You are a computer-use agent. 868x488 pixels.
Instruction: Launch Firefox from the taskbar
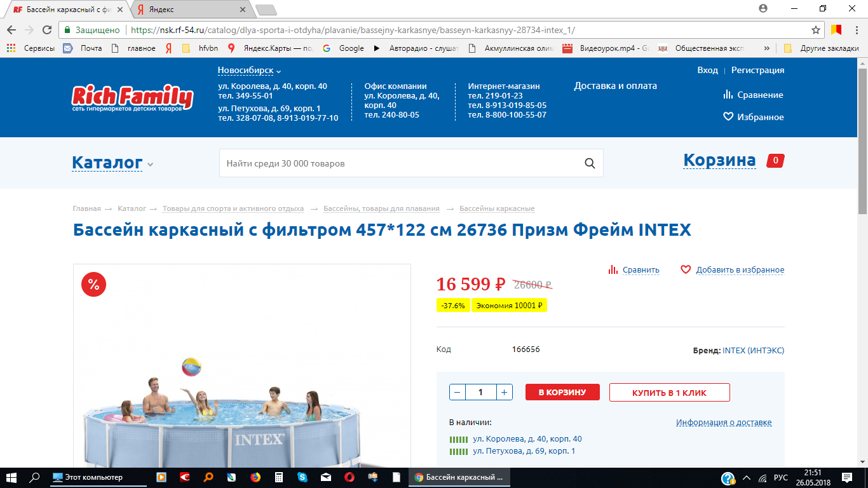255,477
